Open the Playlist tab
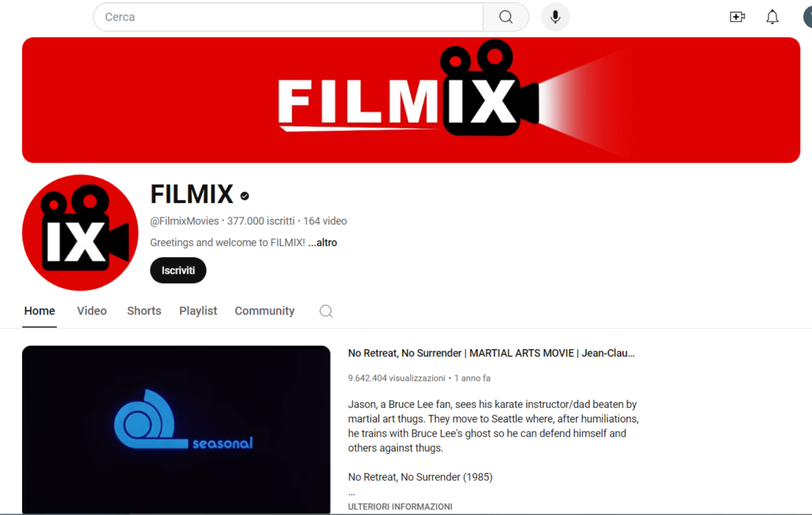Image resolution: width=812 pixels, height=515 pixels. [197, 311]
